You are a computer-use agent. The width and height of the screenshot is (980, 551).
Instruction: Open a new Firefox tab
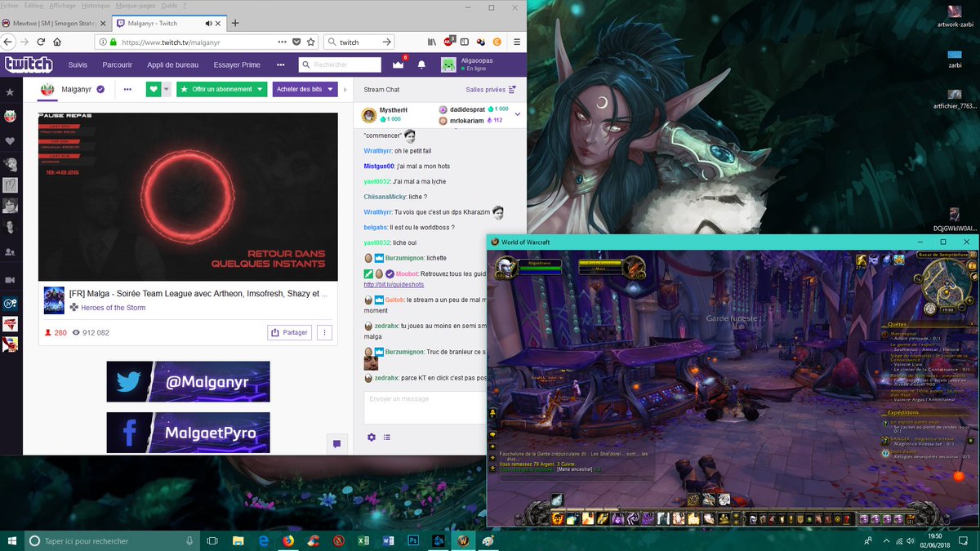click(x=235, y=23)
